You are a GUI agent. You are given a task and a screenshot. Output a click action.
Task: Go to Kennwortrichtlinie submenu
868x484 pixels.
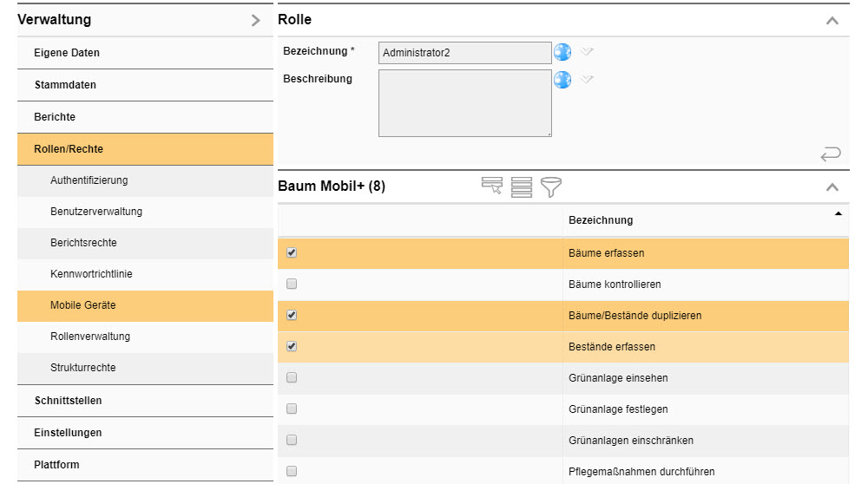[x=145, y=274]
